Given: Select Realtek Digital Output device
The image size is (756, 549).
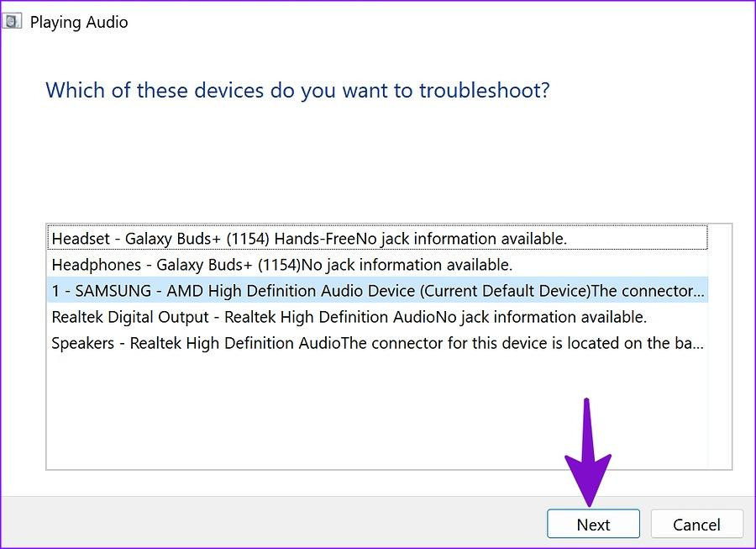Looking at the screenshot, I should [377, 317].
